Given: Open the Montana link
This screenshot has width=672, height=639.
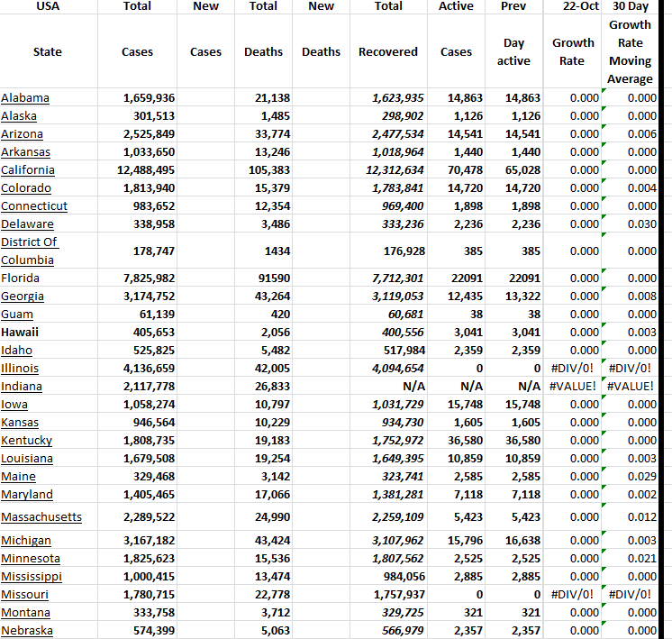Looking at the screenshot, I should pos(26,612).
